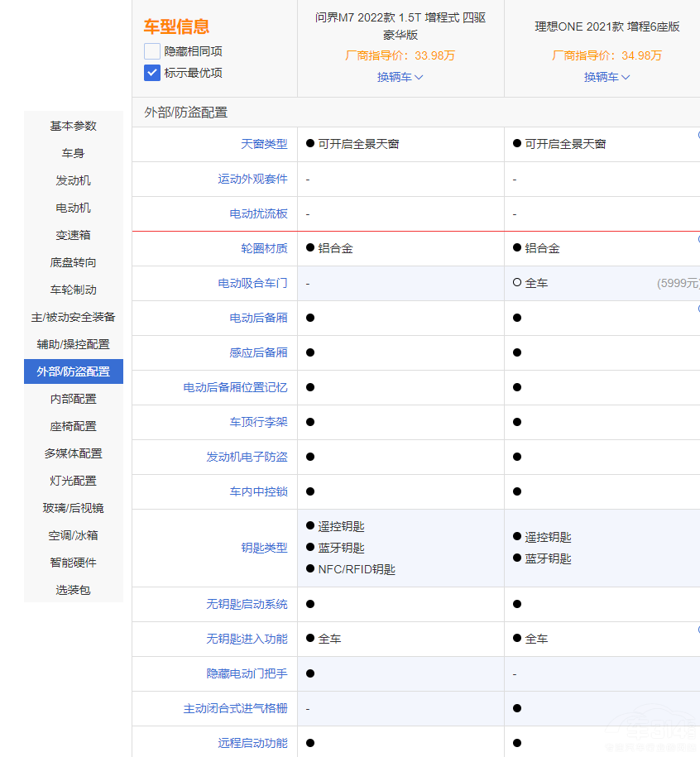Open the 电动吸合车门 parameter link
The width and height of the screenshot is (700, 757).
(252, 283)
